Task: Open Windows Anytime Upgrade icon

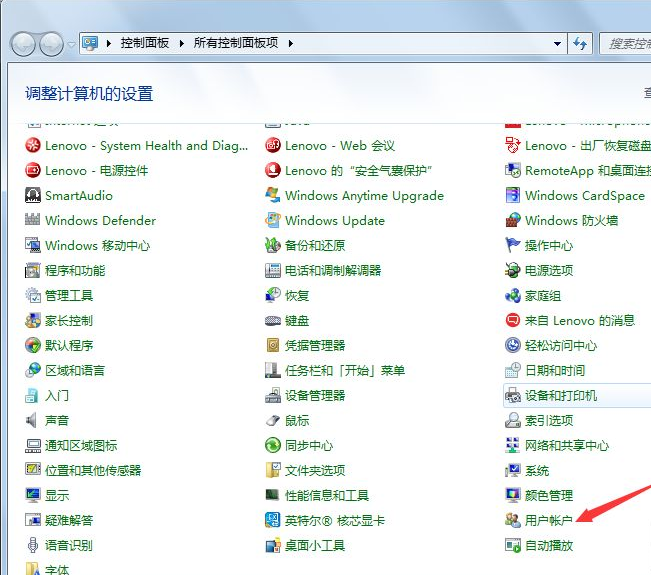Action: (x=273, y=196)
